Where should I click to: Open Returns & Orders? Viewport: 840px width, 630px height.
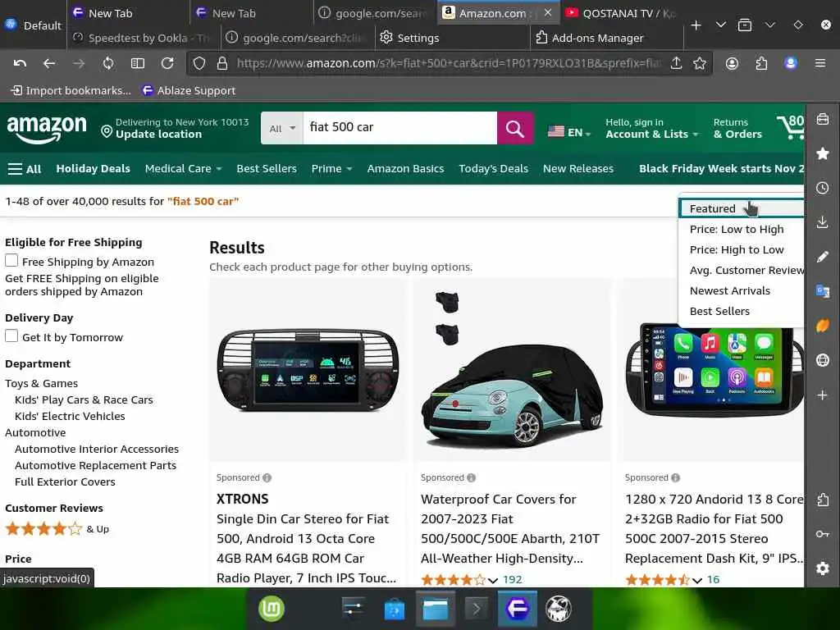tap(737, 129)
